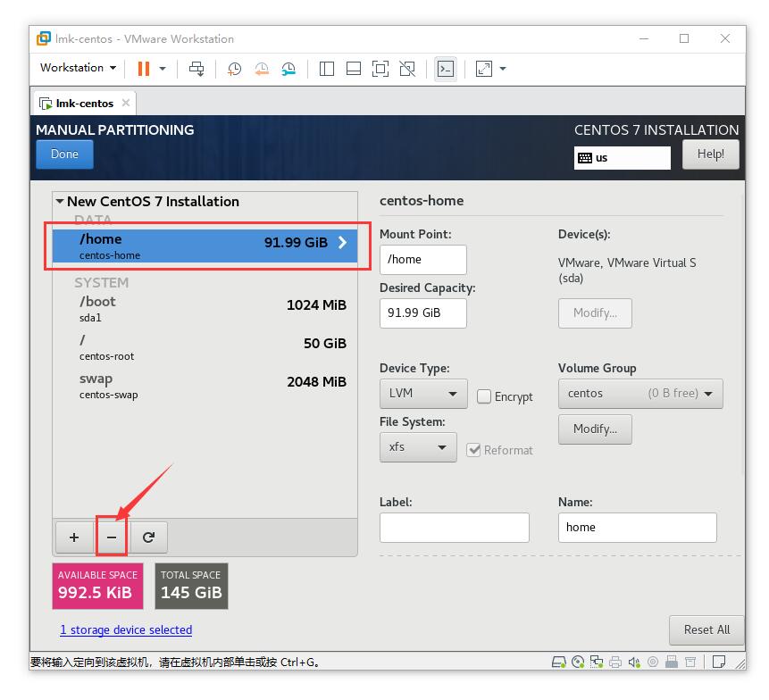Open the Volume Group centos dropdown

[640, 394]
